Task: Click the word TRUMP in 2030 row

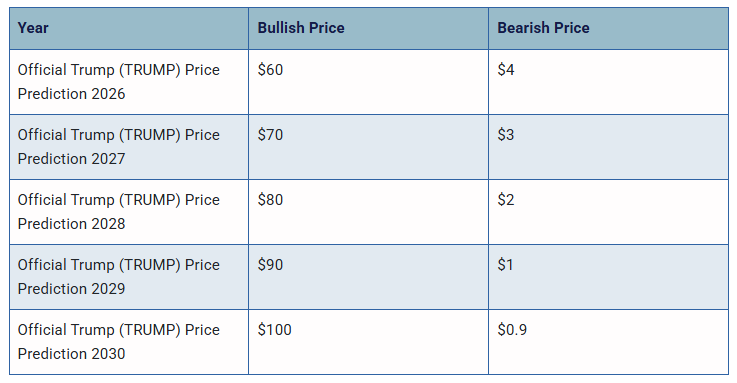Action: point(149,330)
